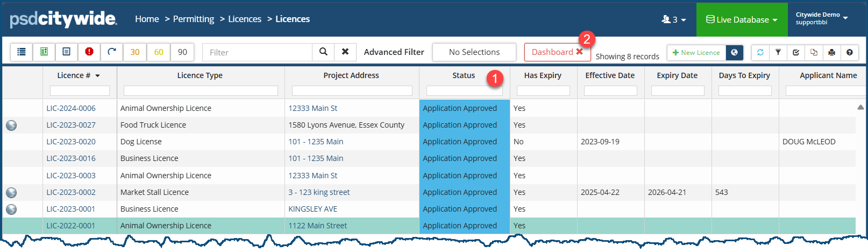
Task: Open the users count dropdown showing 3
Action: coord(674,20)
